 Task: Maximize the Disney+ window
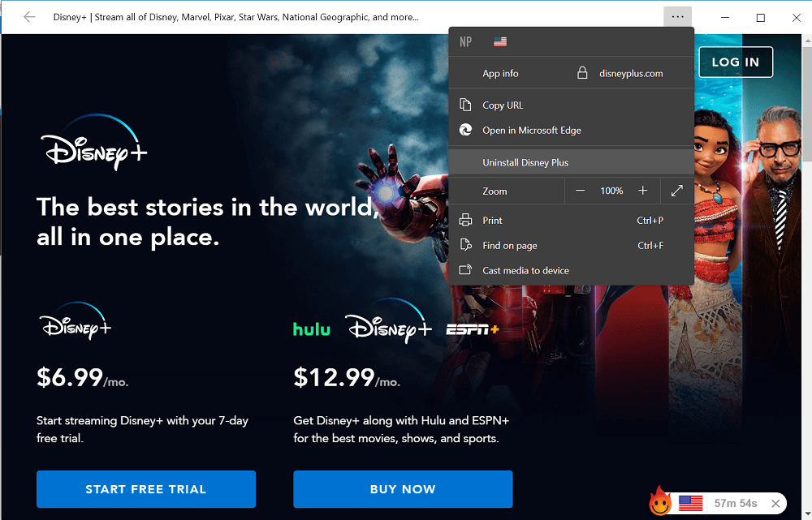(760, 17)
